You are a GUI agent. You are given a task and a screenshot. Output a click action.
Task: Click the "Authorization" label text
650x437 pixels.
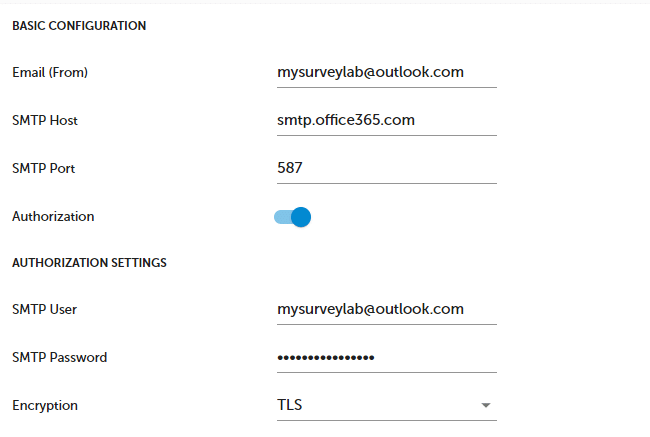tap(53, 216)
